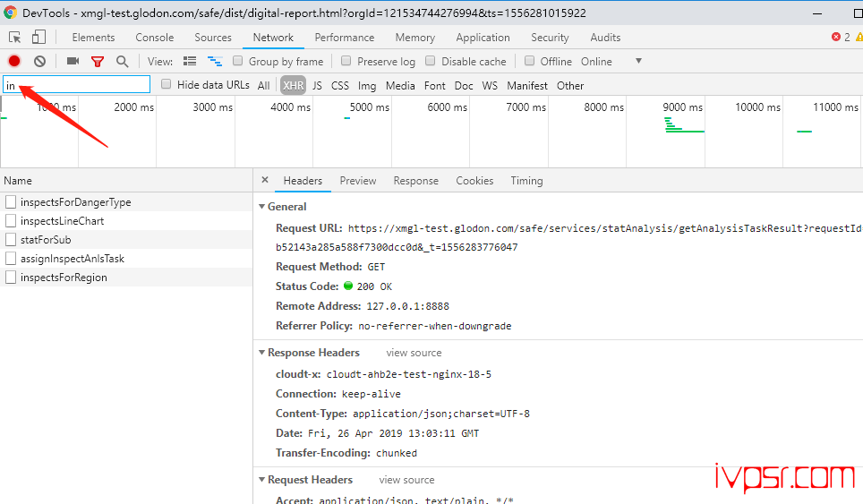Click view source for Request Headers

pyautogui.click(x=406, y=480)
